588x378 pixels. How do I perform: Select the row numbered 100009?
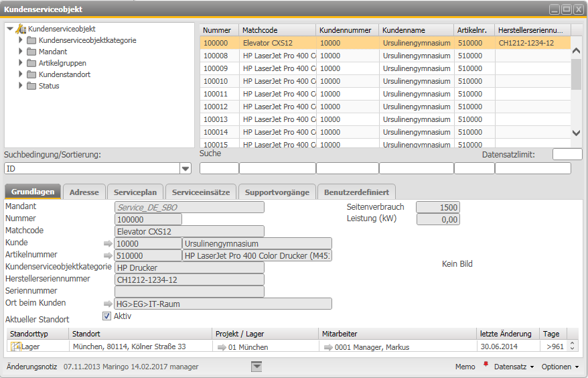point(385,68)
